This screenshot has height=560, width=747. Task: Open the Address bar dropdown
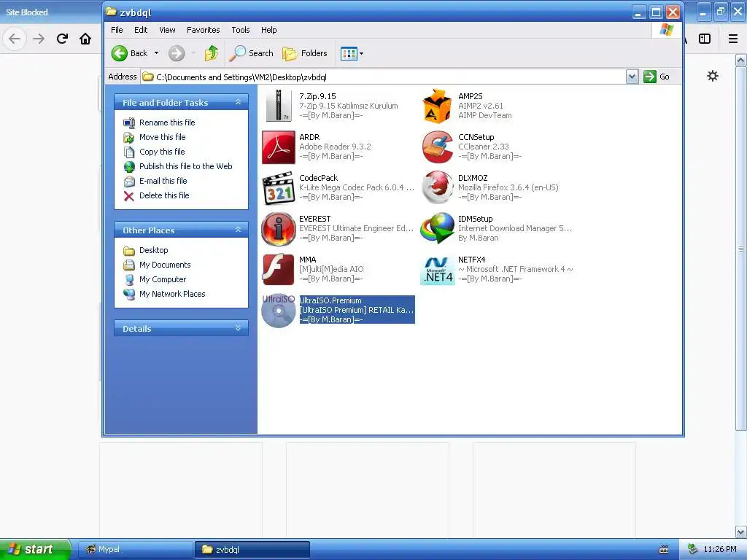point(632,77)
